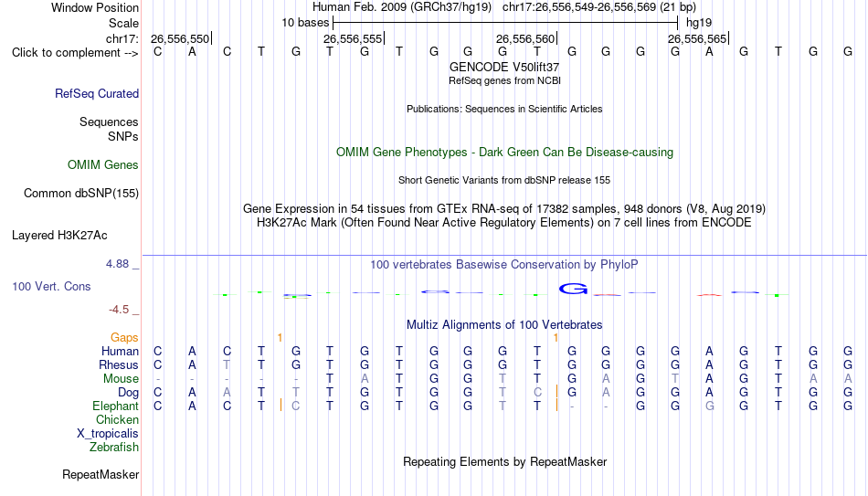Select the 'Elephant' species label
The image size is (868, 496).
tap(115, 406)
